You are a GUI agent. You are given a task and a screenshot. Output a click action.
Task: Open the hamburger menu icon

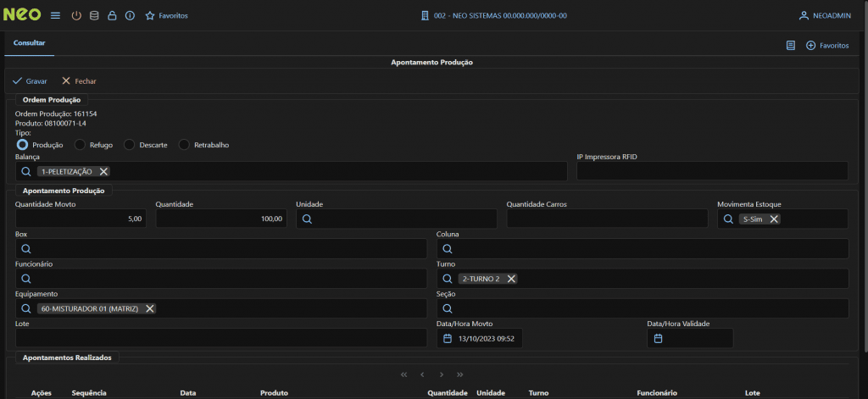pyautogui.click(x=55, y=15)
